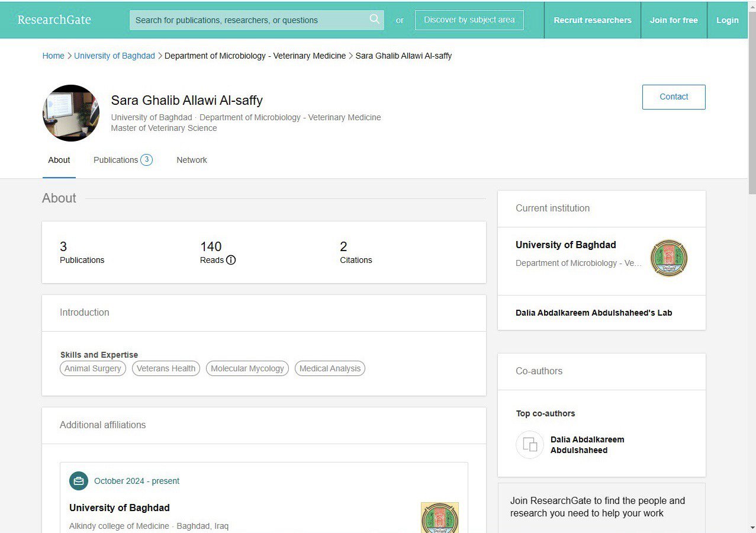Click the Sara Ghalib Allawi Al-saffy heading
Viewport: 756px width, 533px height.
pyautogui.click(x=187, y=100)
